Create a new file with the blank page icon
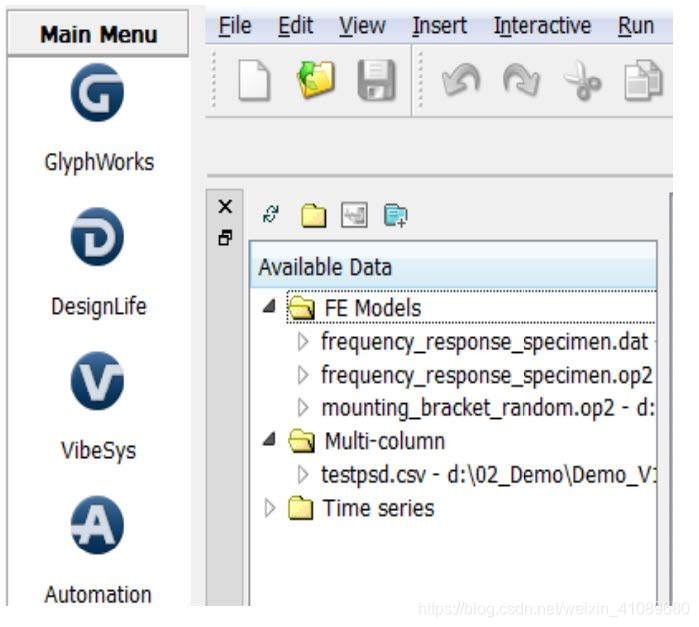 (254, 81)
